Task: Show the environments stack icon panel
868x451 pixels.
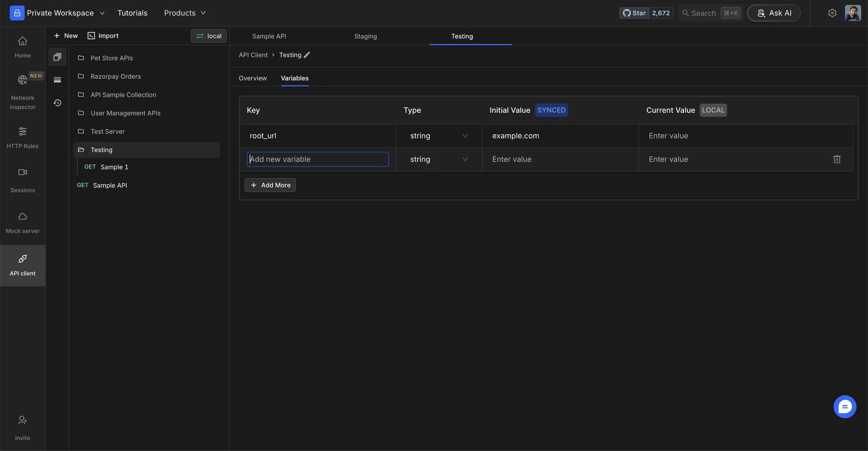Action: (x=57, y=80)
